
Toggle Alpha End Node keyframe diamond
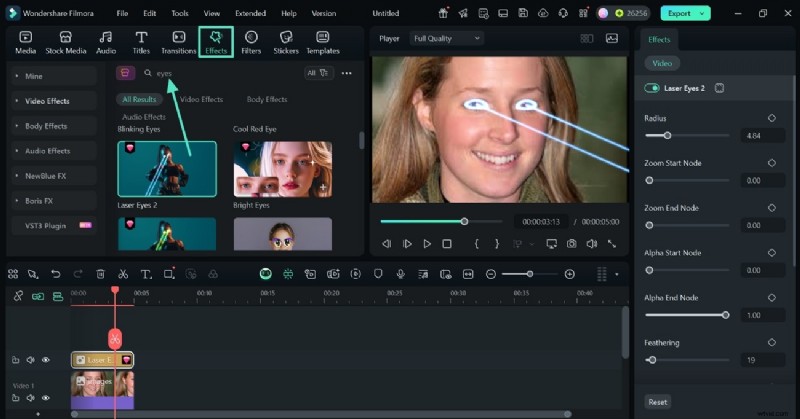(772, 298)
